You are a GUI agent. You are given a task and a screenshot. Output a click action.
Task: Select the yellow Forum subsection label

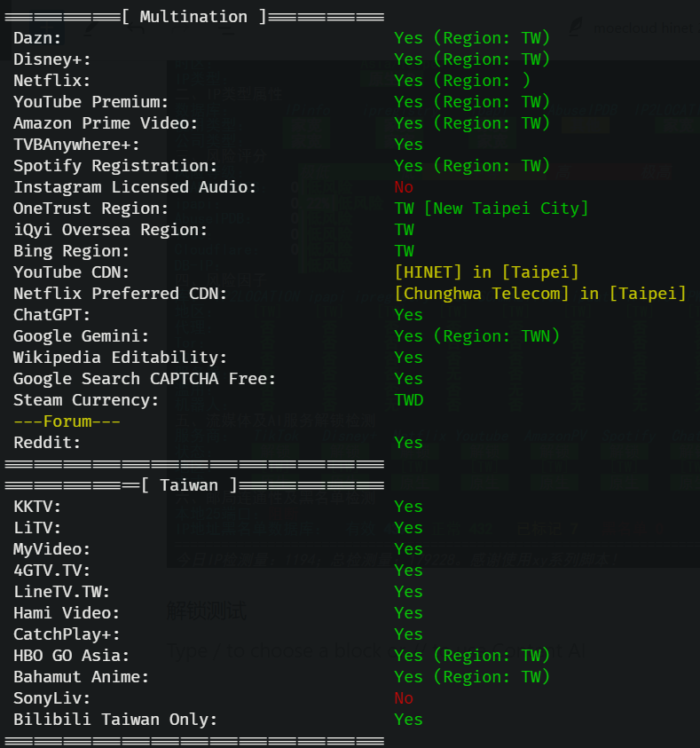(67, 421)
